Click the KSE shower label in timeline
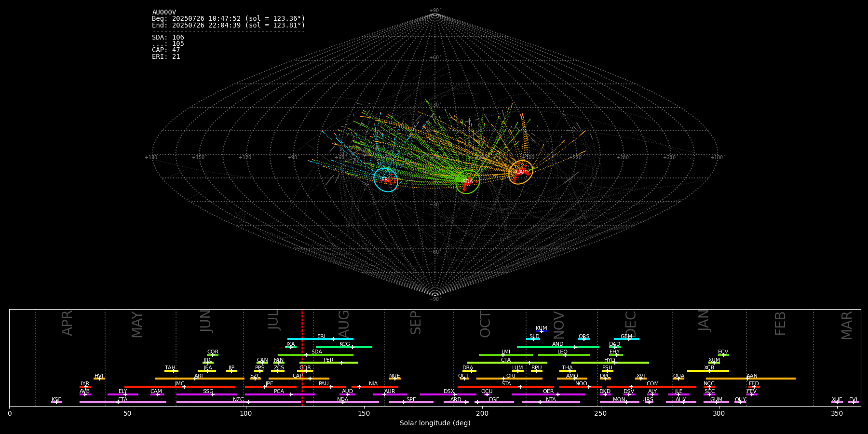This screenshot has height=434, width=868. tap(56, 400)
